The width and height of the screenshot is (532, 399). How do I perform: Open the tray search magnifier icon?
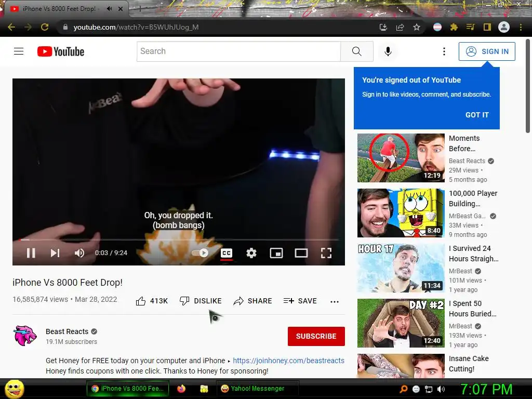click(404, 389)
